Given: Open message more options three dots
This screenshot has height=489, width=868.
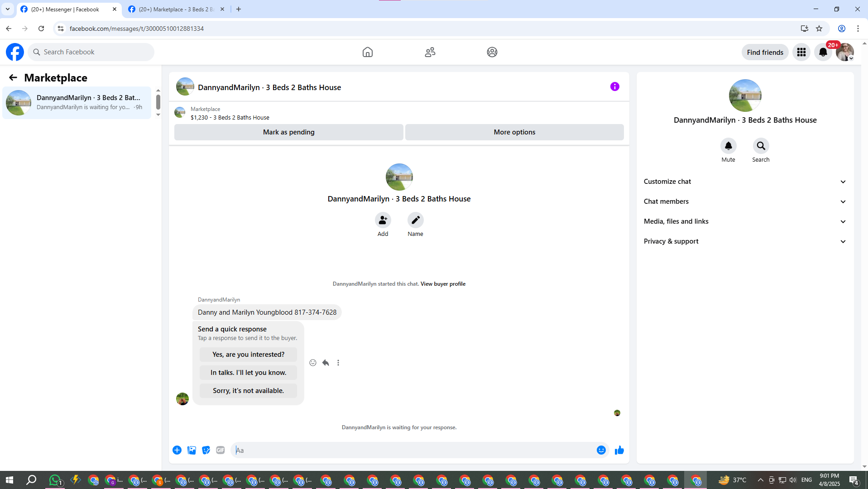Looking at the screenshot, I should pos(338,363).
